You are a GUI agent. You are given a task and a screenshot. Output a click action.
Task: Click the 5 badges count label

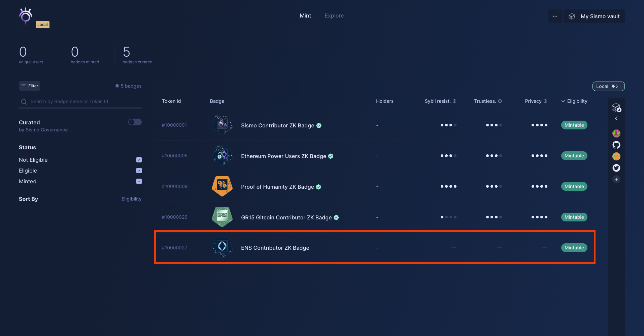[x=128, y=86]
